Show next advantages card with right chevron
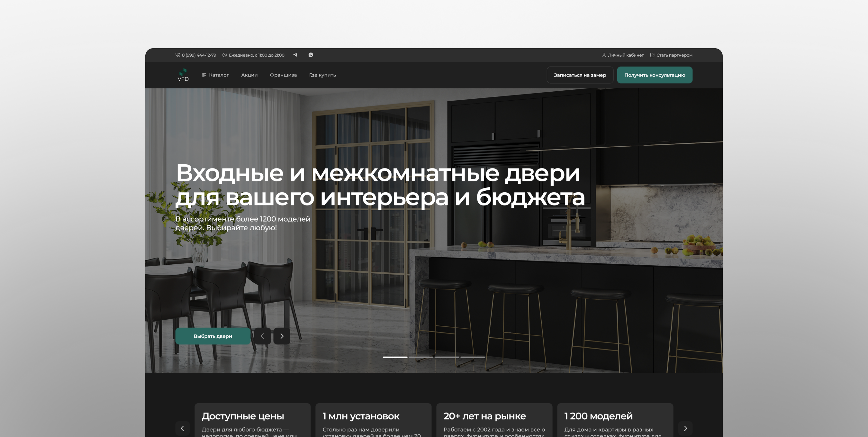This screenshot has width=868, height=437. point(685,428)
